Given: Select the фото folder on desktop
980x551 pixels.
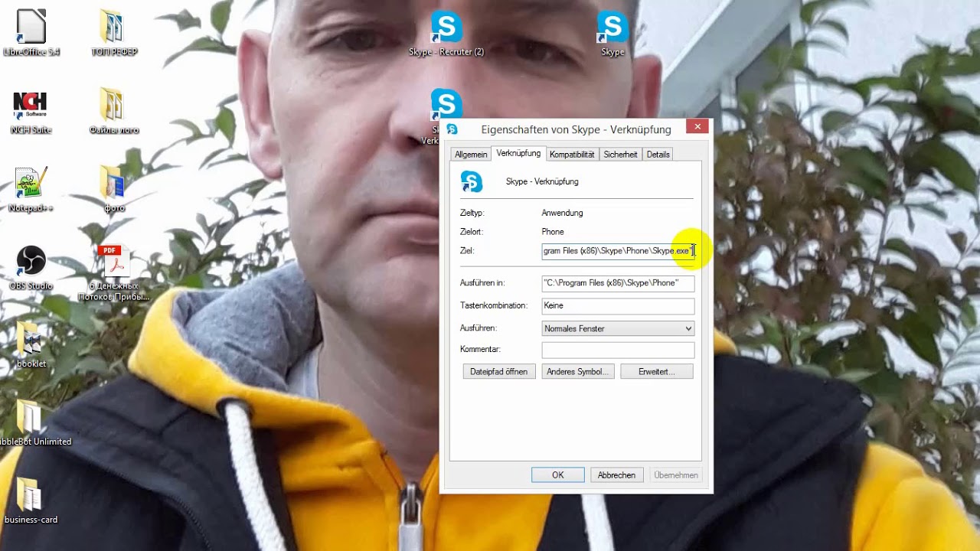Looking at the screenshot, I should [x=113, y=190].
